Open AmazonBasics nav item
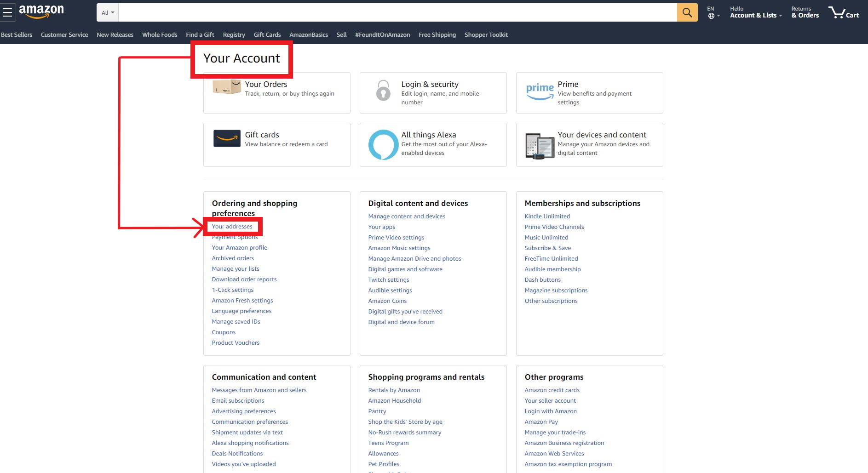Screen dimensions: 868x473 click(309, 34)
